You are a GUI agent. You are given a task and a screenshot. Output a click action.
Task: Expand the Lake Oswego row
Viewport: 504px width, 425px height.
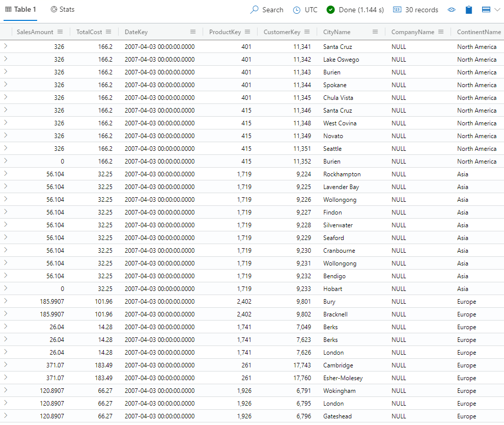click(6, 59)
